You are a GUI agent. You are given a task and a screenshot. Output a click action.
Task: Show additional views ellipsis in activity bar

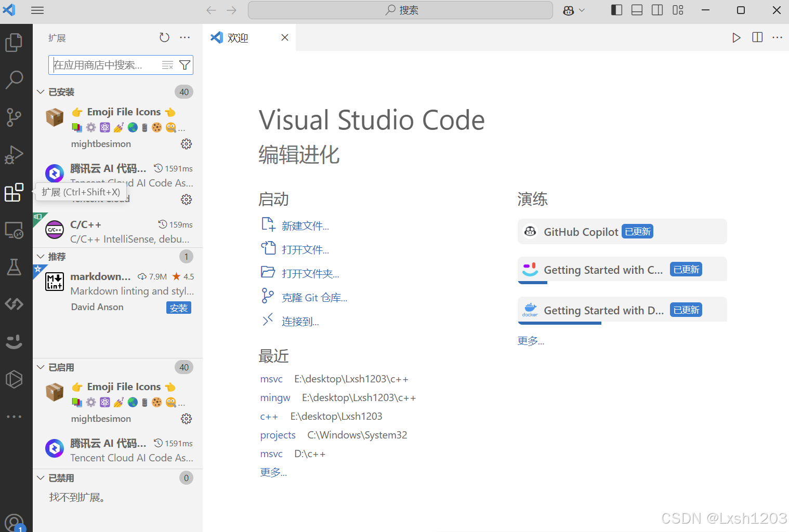14,417
